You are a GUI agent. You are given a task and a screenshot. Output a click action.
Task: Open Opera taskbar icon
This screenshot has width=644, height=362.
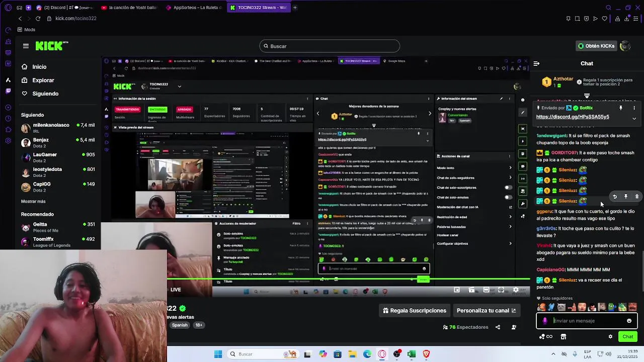pyautogui.click(x=382, y=354)
